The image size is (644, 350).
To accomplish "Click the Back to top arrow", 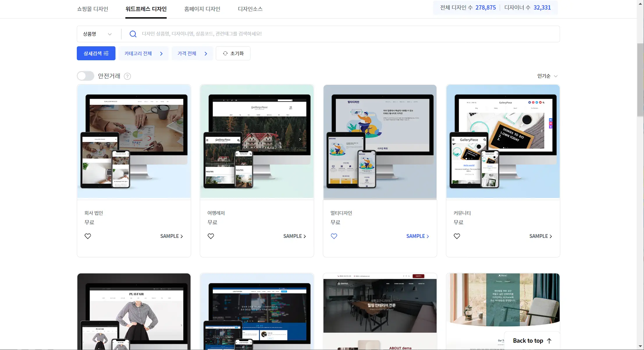I will pos(549,341).
